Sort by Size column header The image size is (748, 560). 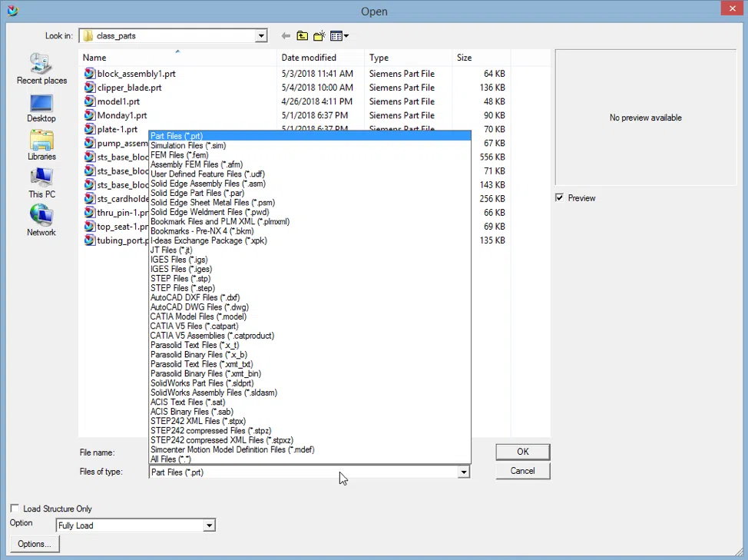tap(482, 58)
